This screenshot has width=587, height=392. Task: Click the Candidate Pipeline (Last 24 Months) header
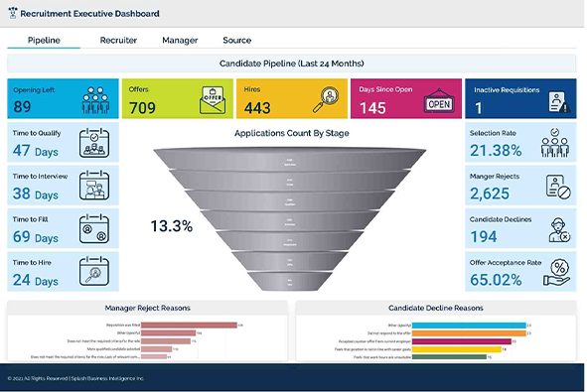292,64
